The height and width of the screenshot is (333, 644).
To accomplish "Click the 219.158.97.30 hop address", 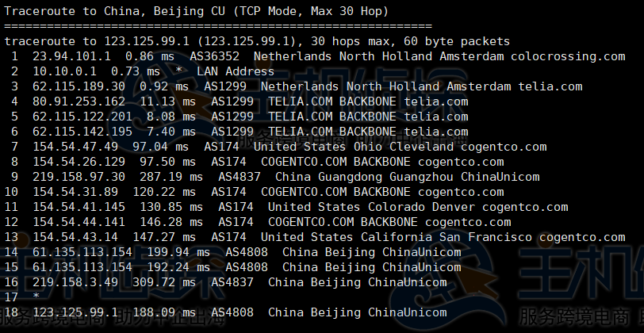I will pos(79,177).
